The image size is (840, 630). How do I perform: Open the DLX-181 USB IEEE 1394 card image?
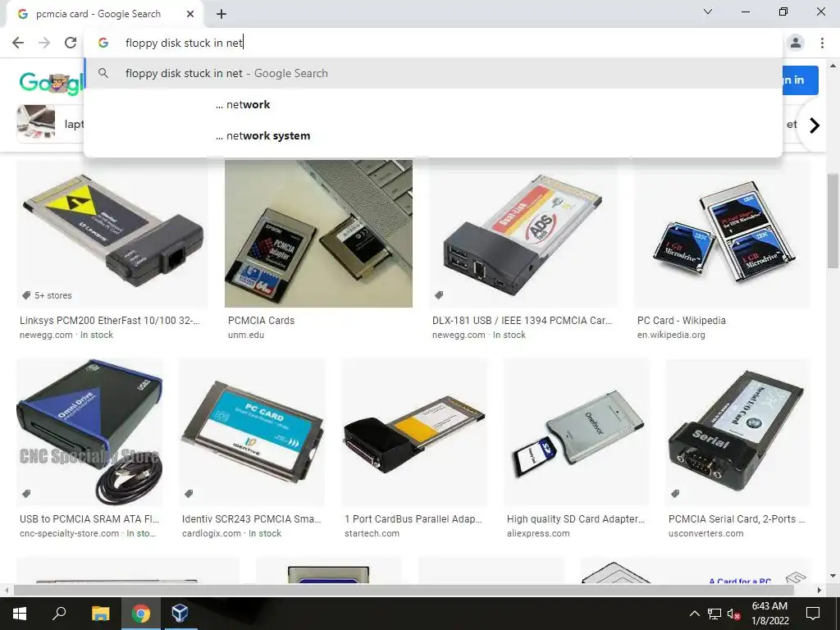[524, 234]
